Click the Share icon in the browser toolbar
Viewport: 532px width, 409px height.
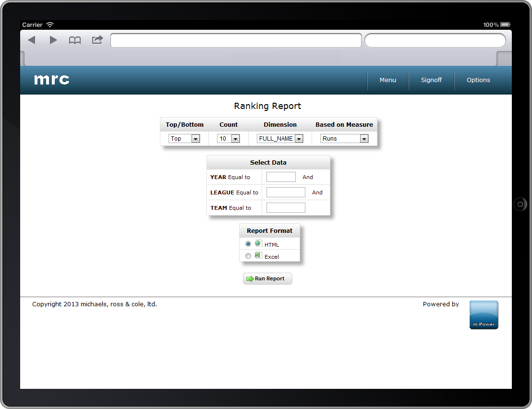coord(97,40)
